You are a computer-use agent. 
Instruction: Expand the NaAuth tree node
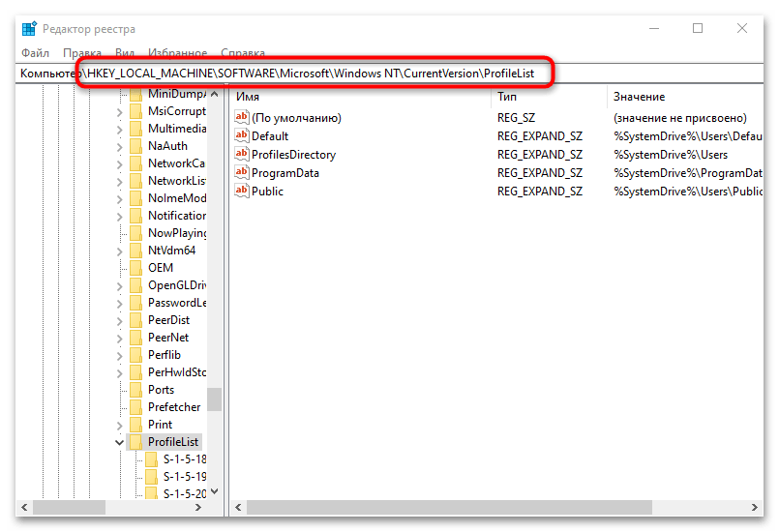(x=119, y=146)
